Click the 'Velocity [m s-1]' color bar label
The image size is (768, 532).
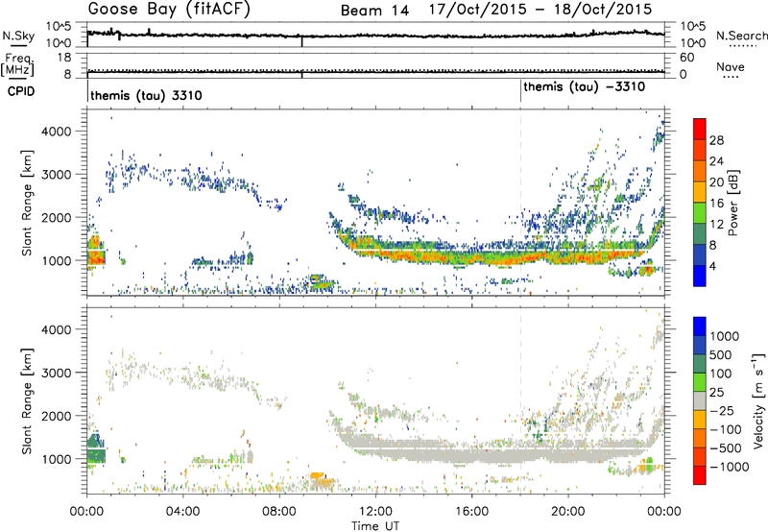point(758,400)
